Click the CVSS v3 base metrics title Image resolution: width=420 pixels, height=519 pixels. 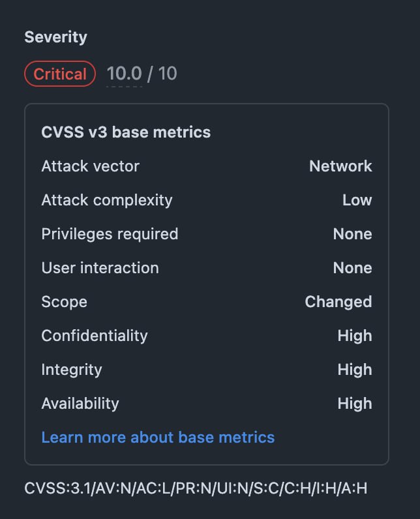pos(126,132)
